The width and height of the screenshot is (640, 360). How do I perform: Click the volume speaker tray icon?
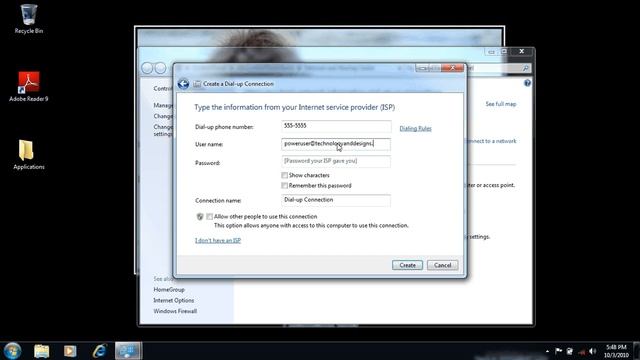pos(593,351)
